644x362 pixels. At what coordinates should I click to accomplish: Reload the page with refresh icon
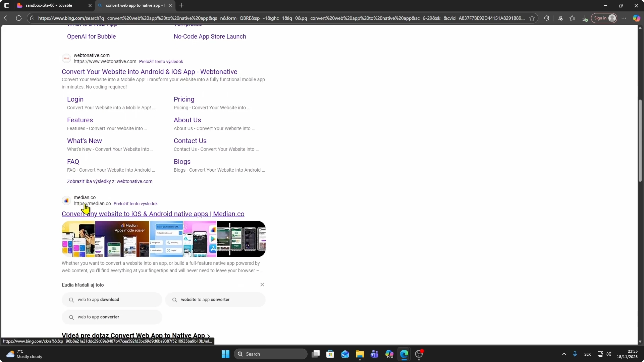click(19, 18)
